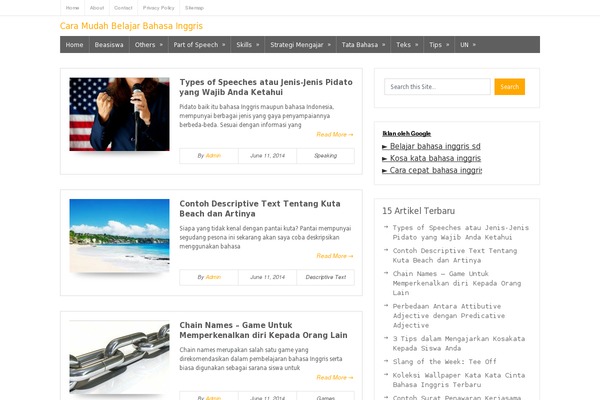Click Admin author on Types of Speeches post
Screen dimensions: 600x400
[213, 155]
